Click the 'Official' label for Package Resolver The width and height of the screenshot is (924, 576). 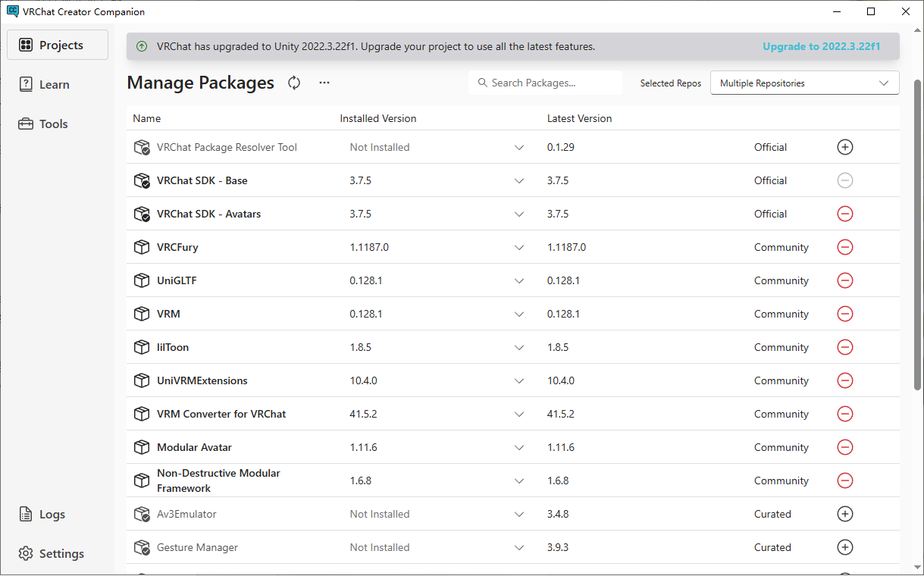click(x=770, y=147)
